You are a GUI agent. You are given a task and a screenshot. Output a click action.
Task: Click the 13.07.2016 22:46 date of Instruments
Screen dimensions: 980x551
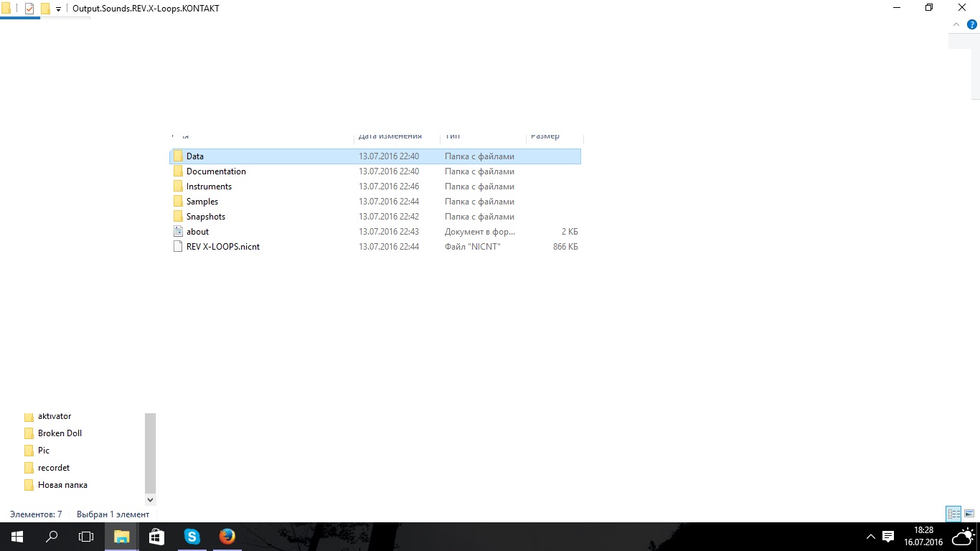[389, 186]
